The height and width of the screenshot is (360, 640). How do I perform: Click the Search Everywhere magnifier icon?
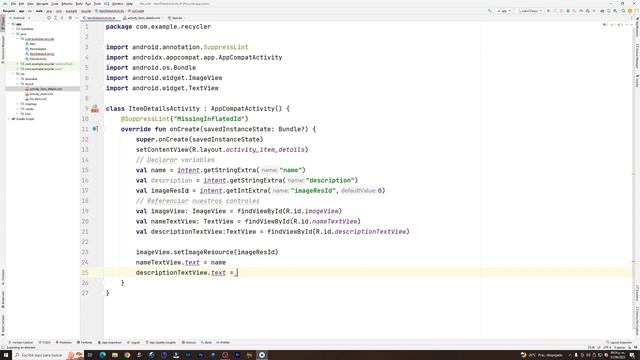pos(623,11)
